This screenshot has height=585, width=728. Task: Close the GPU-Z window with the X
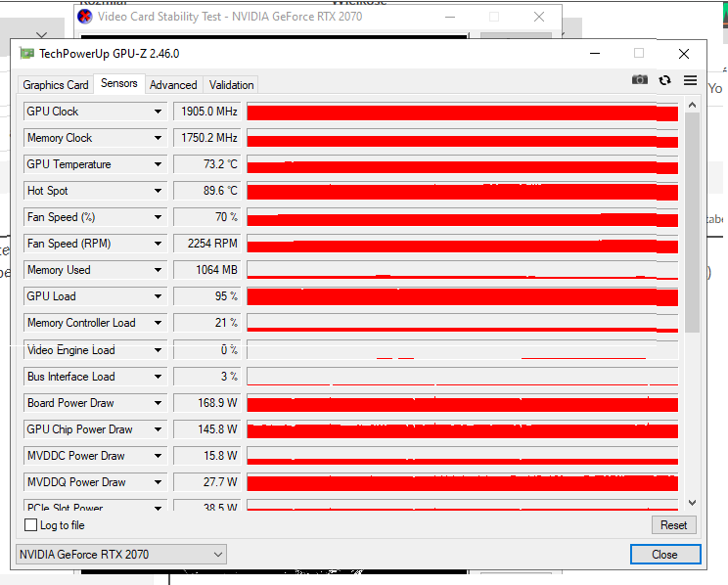(x=683, y=54)
